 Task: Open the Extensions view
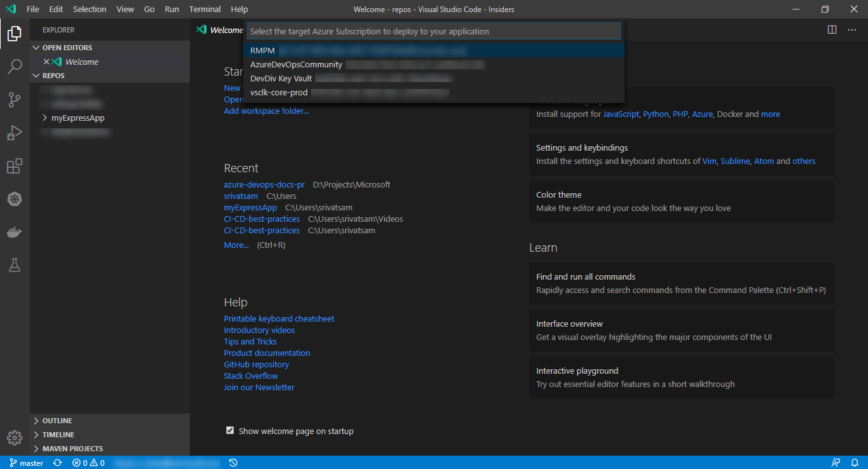[x=15, y=166]
